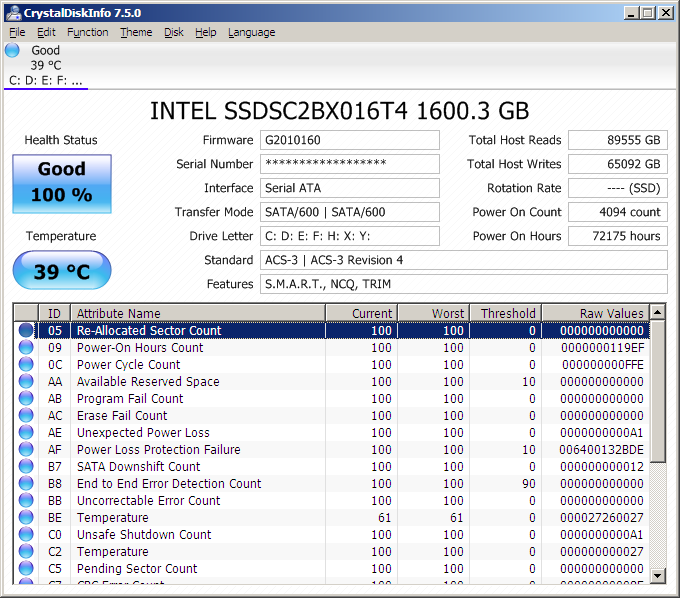Image resolution: width=680 pixels, height=598 pixels.
Task: Open the File menu
Action: 17,32
